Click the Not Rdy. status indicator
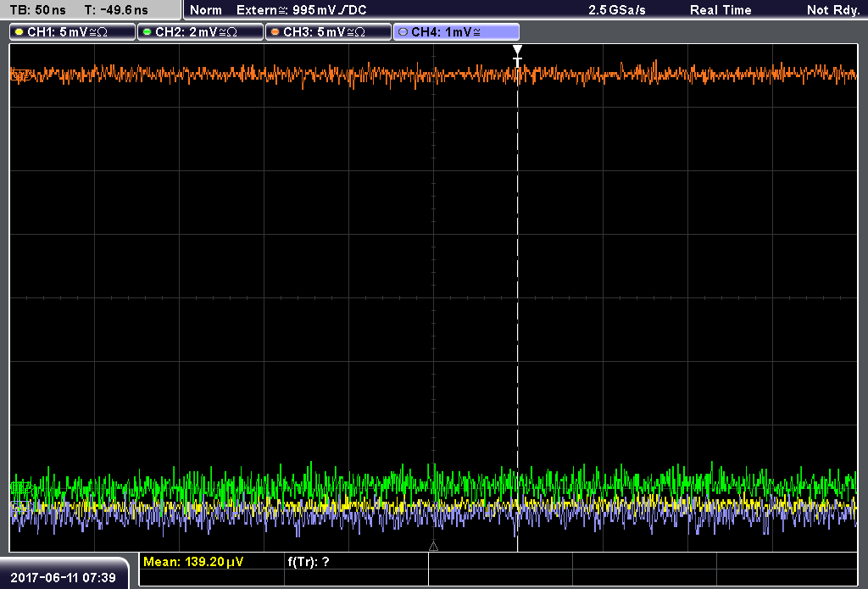The width and height of the screenshot is (868, 589). pos(833,10)
